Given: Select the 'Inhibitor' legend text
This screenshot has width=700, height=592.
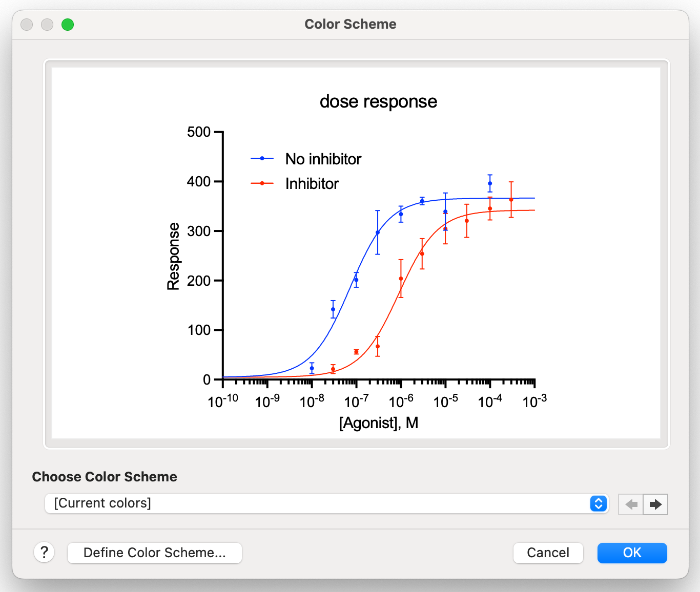Looking at the screenshot, I should click(x=312, y=184).
